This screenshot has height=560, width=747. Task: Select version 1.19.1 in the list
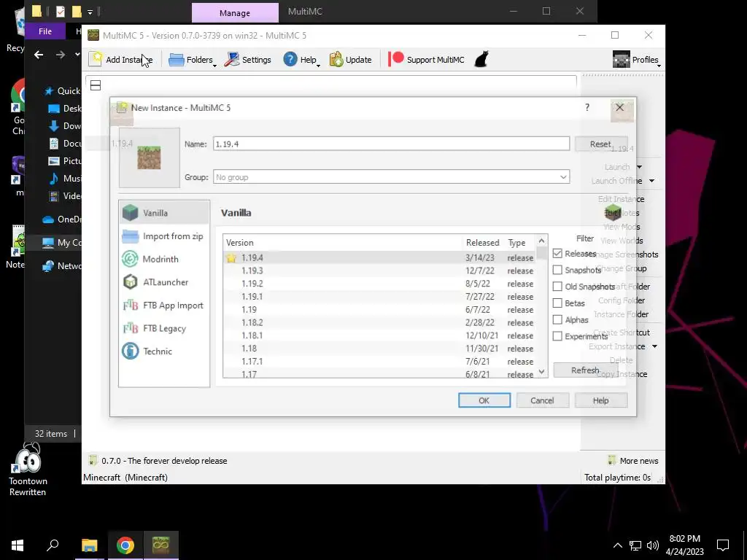point(379,296)
